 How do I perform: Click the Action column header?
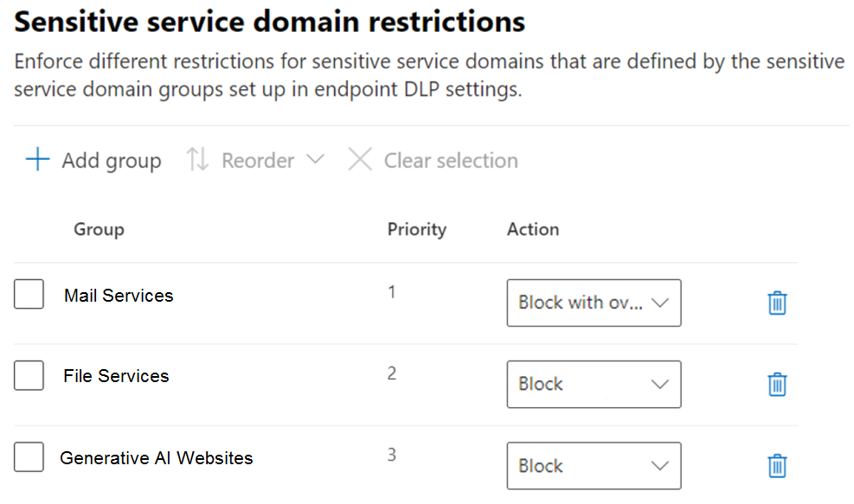click(x=533, y=229)
